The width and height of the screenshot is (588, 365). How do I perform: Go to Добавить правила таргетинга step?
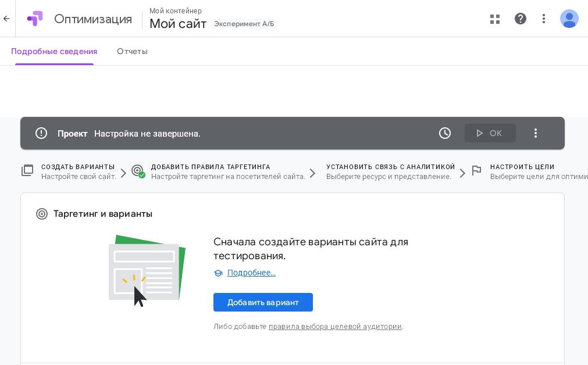227,171
